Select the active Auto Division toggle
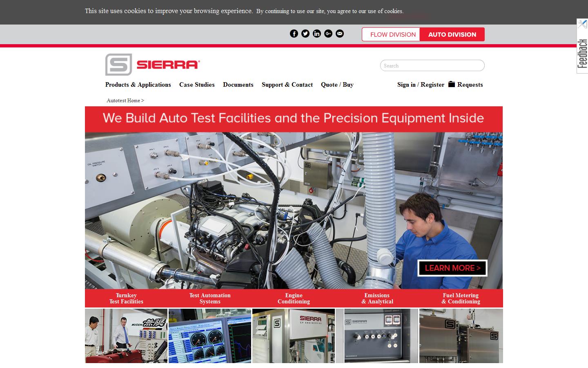This screenshot has width=588, height=368. [452, 34]
